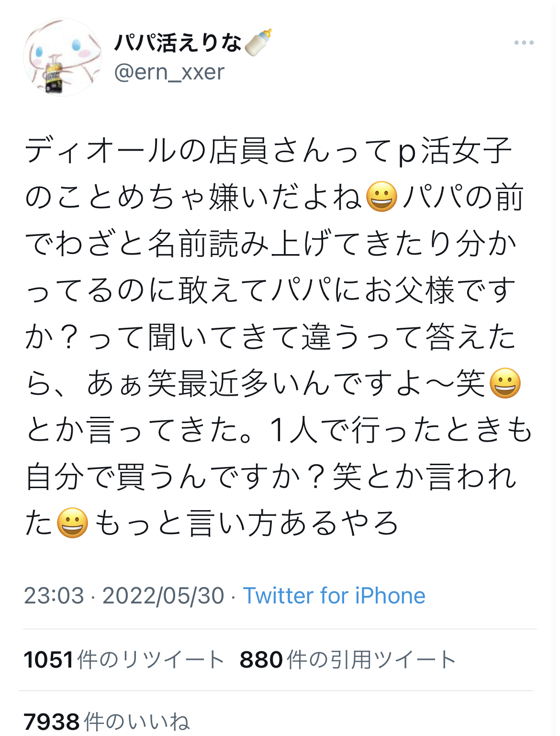Click the 23:03 timestamp

point(54,596)
